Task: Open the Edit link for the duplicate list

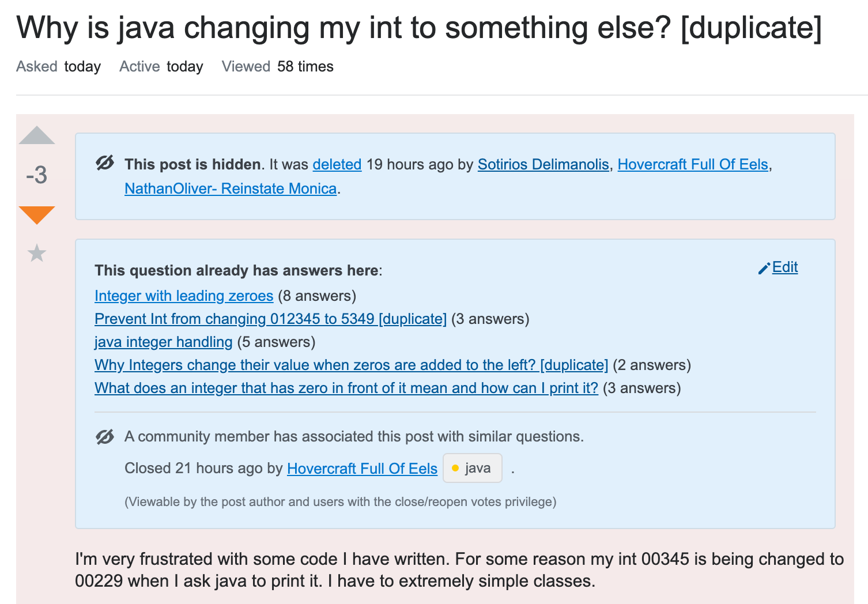Action: 784,267
